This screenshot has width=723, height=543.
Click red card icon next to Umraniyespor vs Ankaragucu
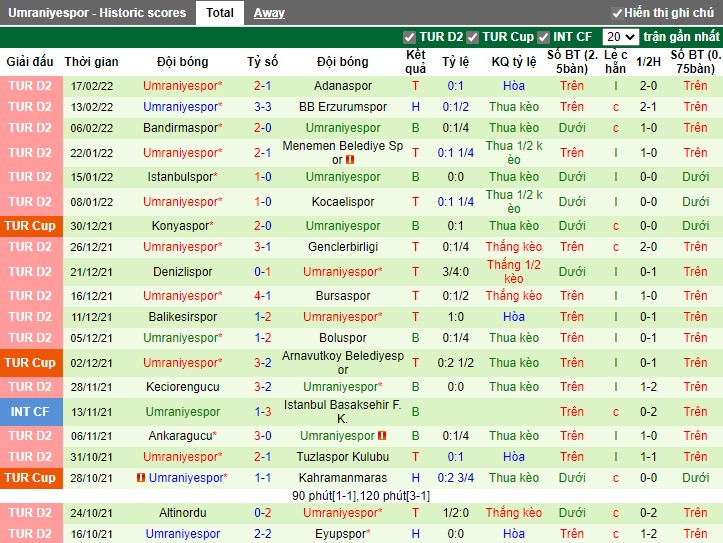[x=382, y=436]
